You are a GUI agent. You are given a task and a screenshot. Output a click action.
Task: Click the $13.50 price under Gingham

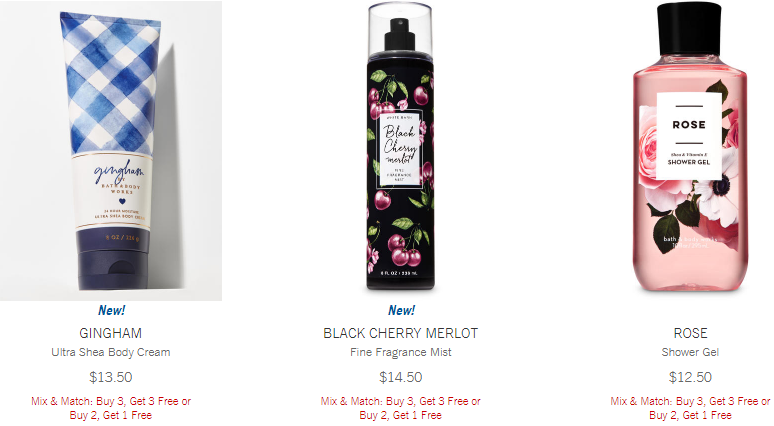click(x=111, y=377)
